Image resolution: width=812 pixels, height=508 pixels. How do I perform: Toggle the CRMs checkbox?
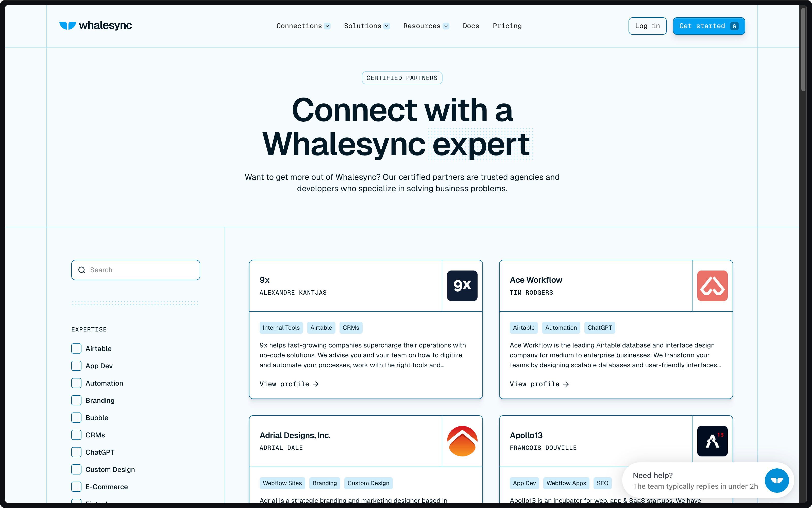76,435
